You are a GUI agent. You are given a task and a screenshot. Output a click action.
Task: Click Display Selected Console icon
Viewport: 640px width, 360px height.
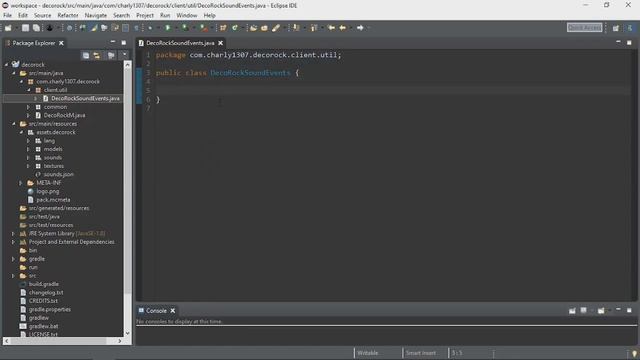pyautogui.click(x=584, y=311)
